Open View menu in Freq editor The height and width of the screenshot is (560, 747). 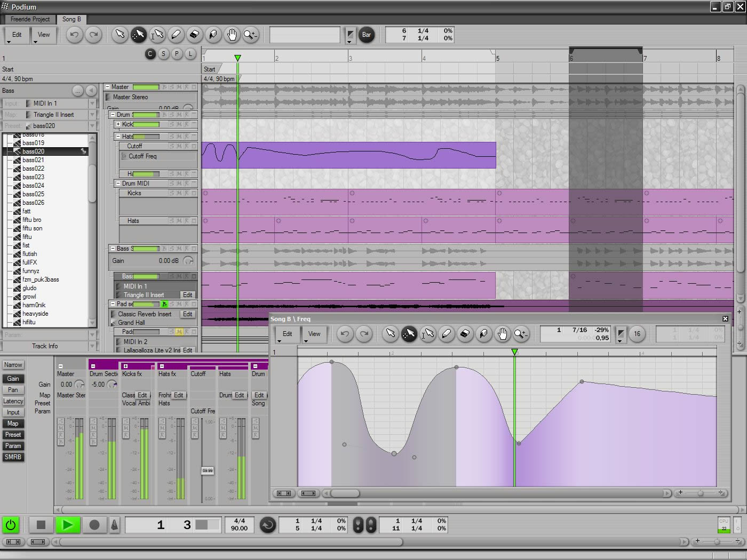(x=314, y=334)
